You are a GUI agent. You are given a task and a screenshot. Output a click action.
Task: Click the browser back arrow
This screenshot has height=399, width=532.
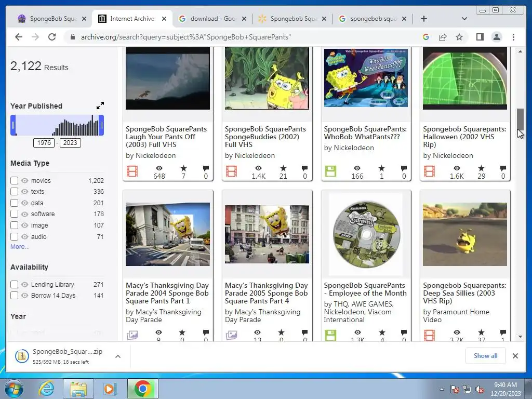(x=19, y=37)
